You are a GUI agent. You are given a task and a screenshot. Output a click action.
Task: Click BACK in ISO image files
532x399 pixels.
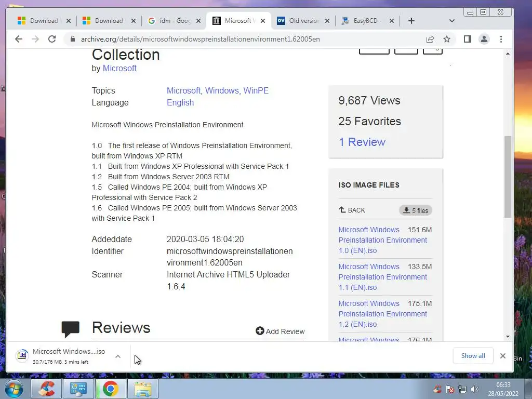coord(352,210)
